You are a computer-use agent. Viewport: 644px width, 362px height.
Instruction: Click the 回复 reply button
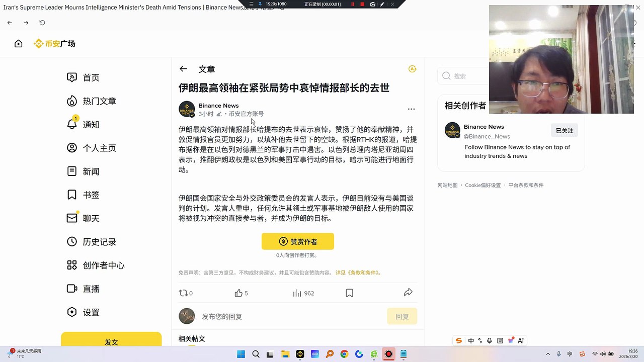pyautogui.click(x=402, y=316)
